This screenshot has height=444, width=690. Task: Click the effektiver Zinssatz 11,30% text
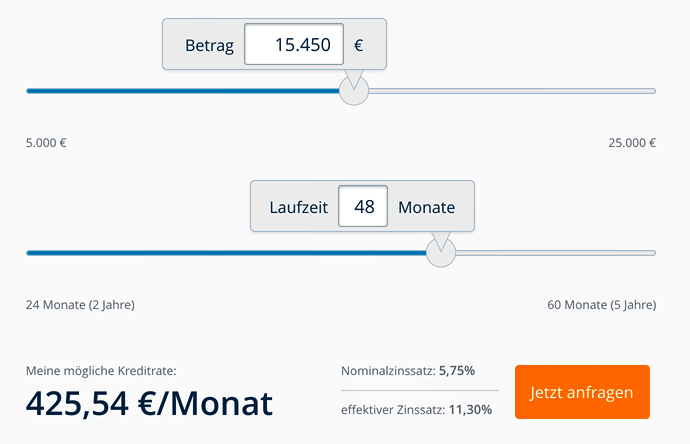[x=416, y=410]
